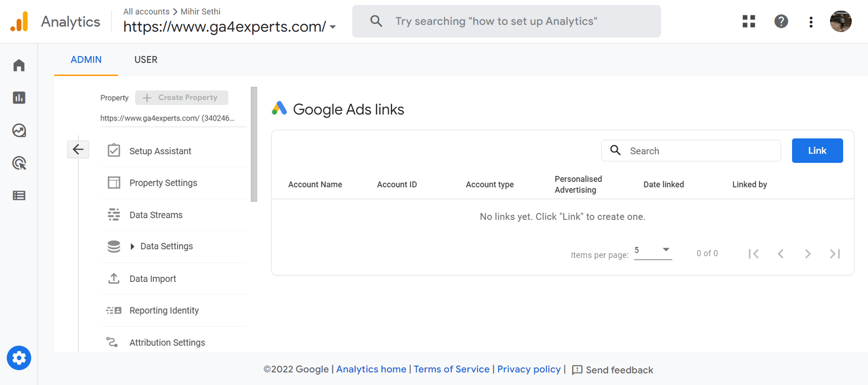Collapse the Admin settings panel
868x385 pixels.
pos(78,149)
